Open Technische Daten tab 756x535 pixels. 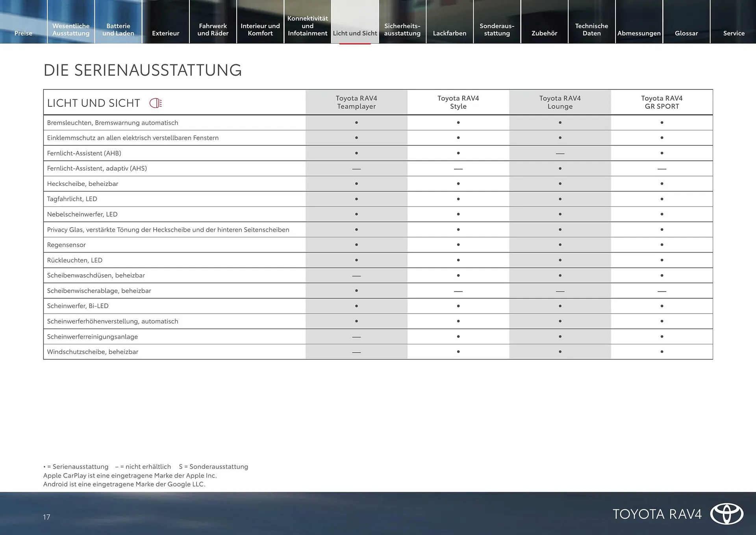[x=591, y=30]
